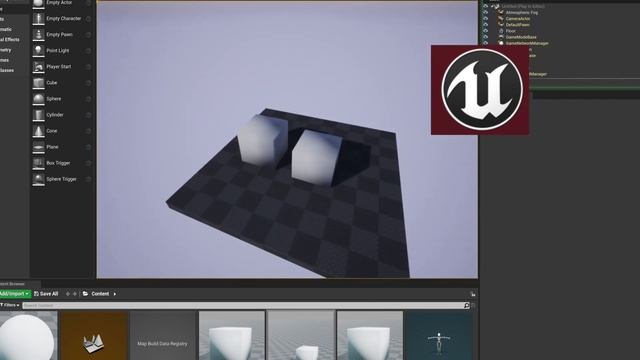Screen dimensions: 640x360
Task: Select the Box Trigger icon
Action: (x=38, y=163)
